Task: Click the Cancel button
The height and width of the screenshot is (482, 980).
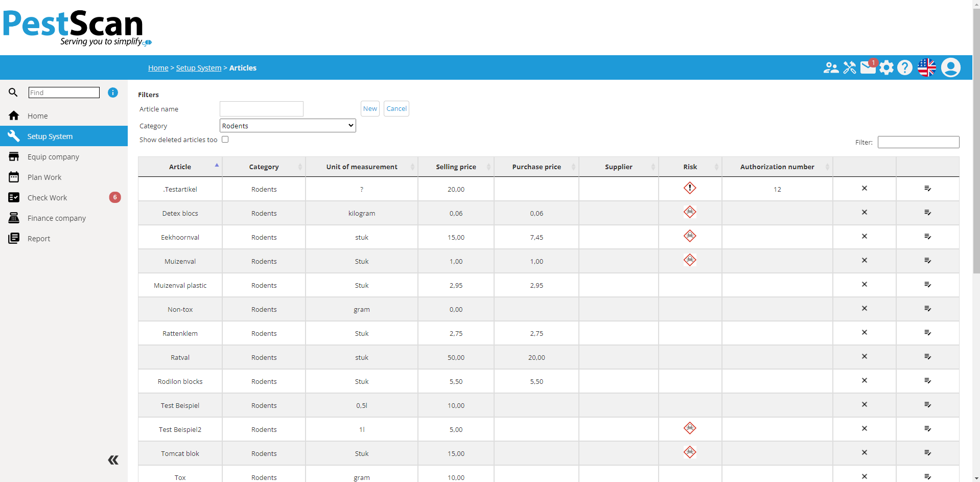Action: pyautogui.click(x=396, y=109)
